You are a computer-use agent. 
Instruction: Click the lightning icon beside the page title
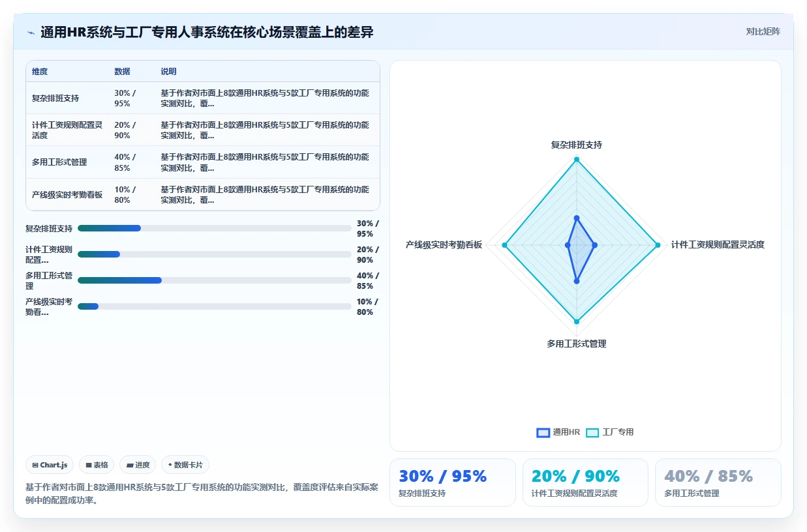tap(31, 32)
